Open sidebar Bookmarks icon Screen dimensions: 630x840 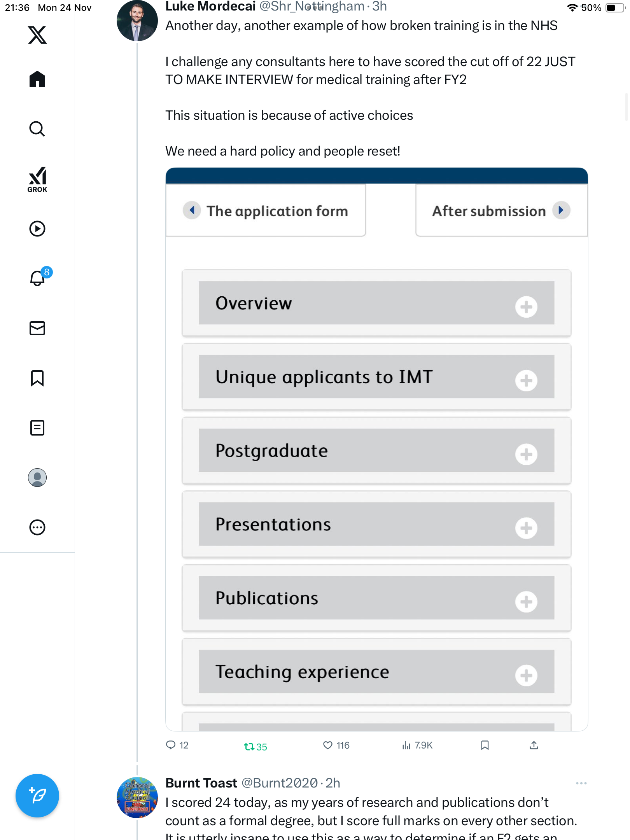click(x=37, y=378)
